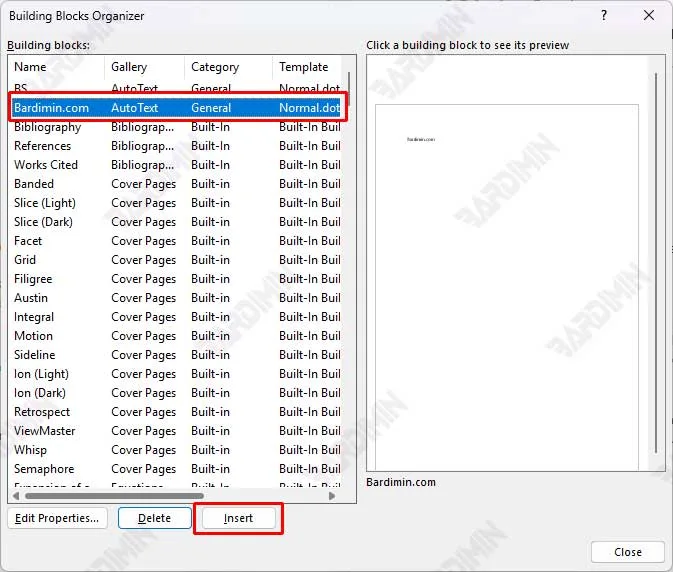
Task: Select the References building block
Action: (x=176, y=146)
